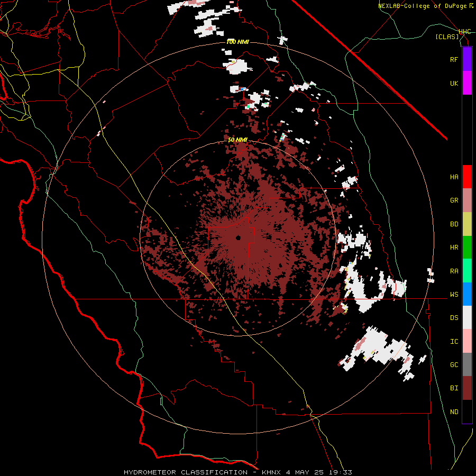This screenshot has height=476, width=476.
Task: Click the 'RA' legend label
Action: (x=454, y=271)
